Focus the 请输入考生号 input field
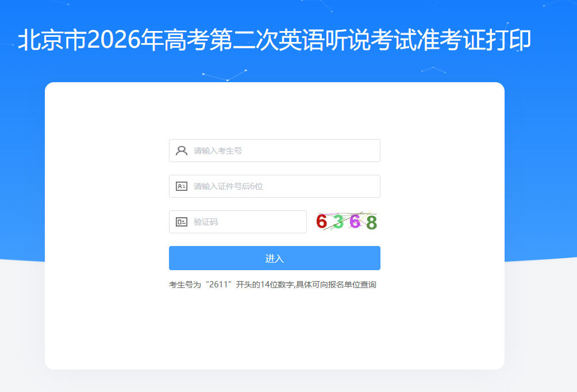 coord(275,151)
